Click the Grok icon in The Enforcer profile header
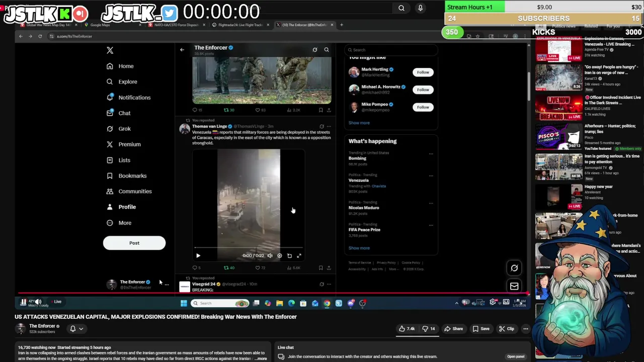The height and width of the screenshot is (362, 644). 315,50
